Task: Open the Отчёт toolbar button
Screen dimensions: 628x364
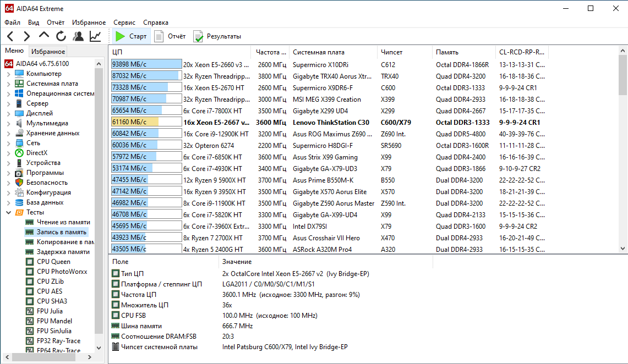Action: 170,36
